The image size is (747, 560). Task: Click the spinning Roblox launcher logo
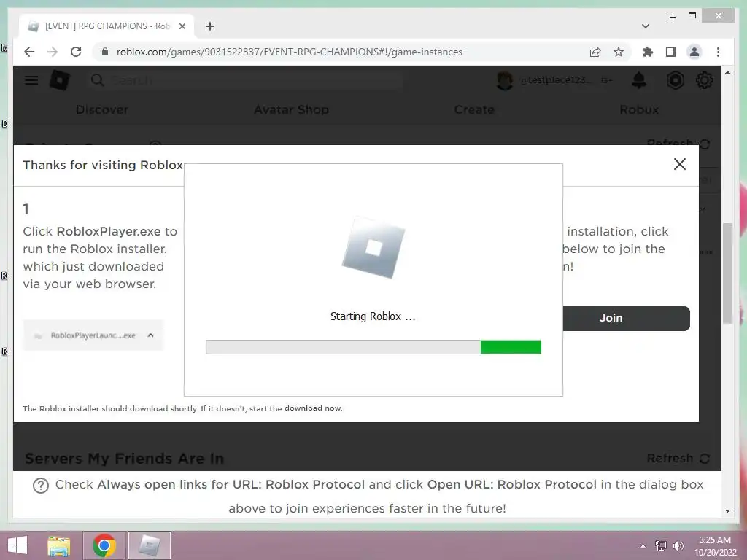[x=373, y=247]
